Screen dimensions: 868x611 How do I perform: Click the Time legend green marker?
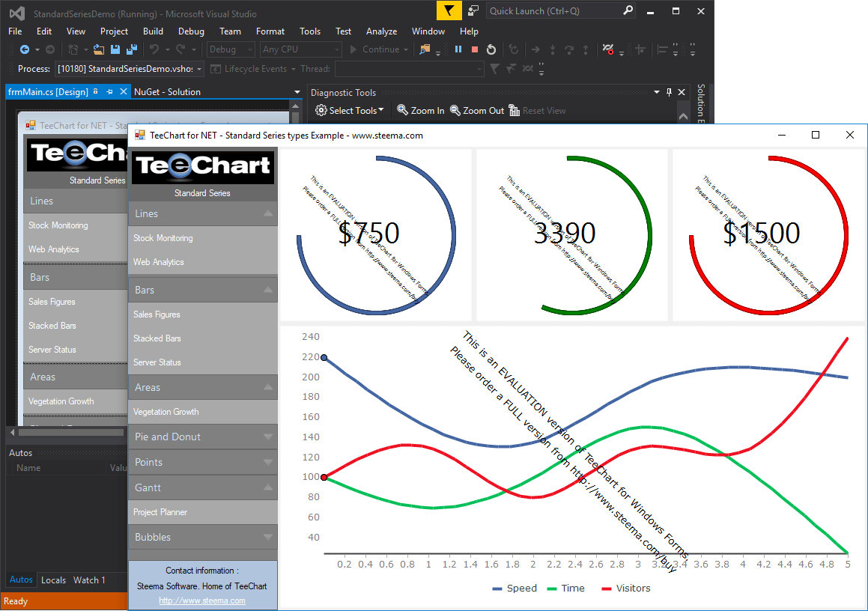(551, 589)
